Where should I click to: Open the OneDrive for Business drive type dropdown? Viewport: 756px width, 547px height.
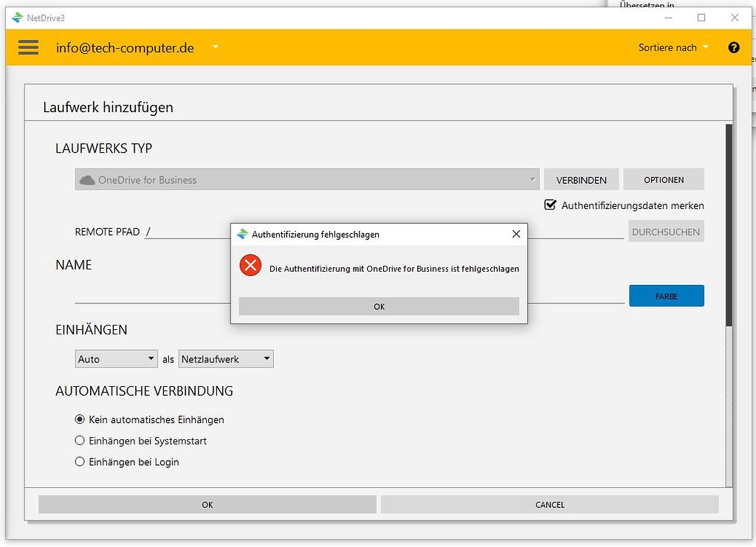531,179
